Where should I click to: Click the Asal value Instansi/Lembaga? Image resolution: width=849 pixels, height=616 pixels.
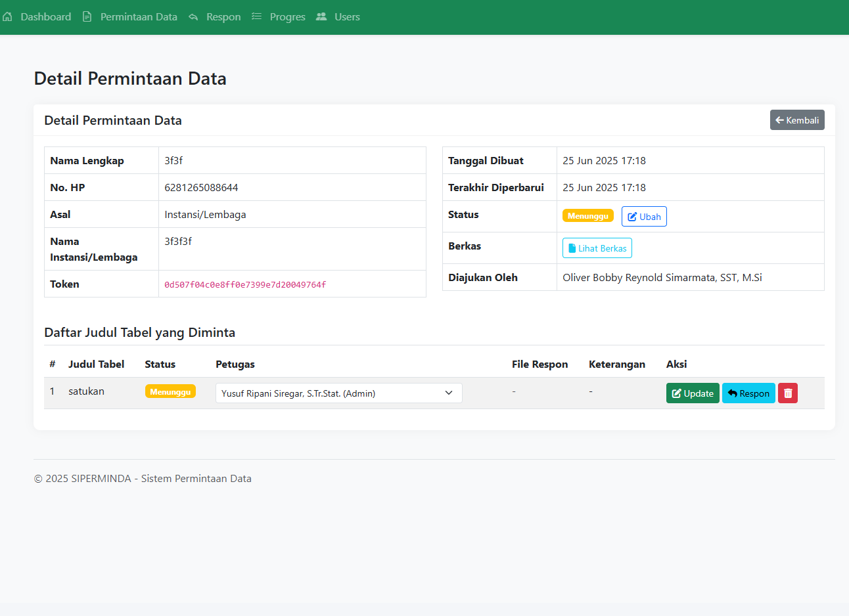(205, 215)
